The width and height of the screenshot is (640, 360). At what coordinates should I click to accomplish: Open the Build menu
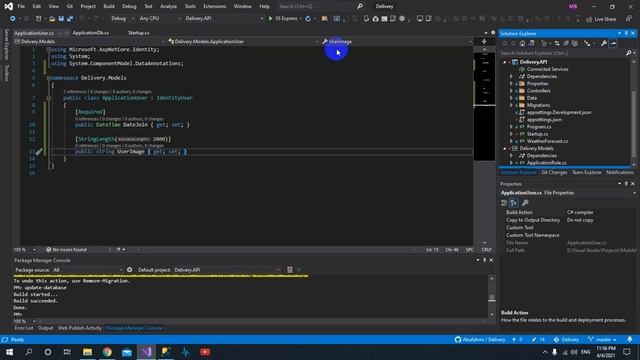109,7
